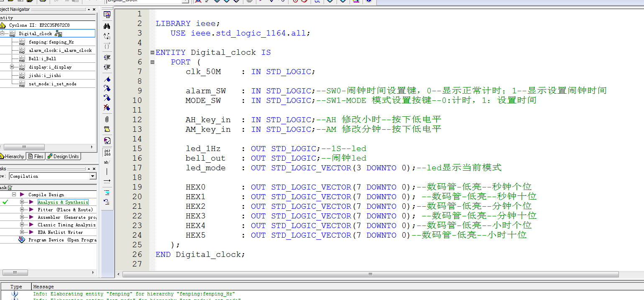This screenshot has width=644, height=300.
Task: Click the Cyclone II: EP2C35F672C8 device row
Action: [x=39, y=25]
